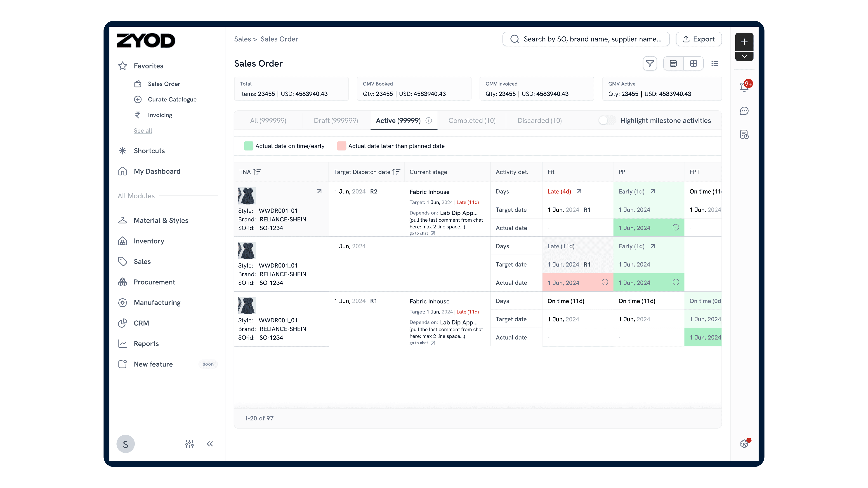The height and width of the screenshot is (488, 868).
Task: Sort the TNA column
Action: point(257,172)
